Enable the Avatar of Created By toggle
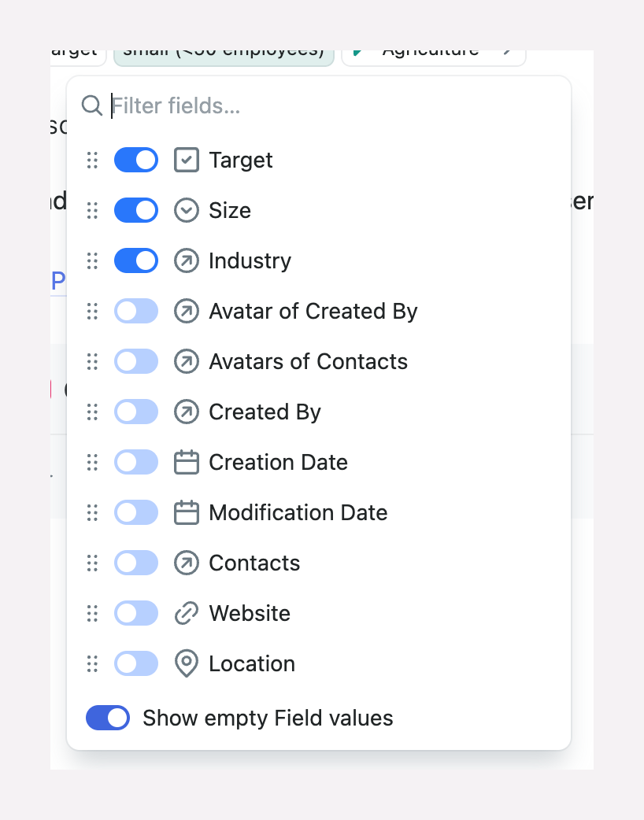This screenshot has width=644, height=820. [135, 311]
